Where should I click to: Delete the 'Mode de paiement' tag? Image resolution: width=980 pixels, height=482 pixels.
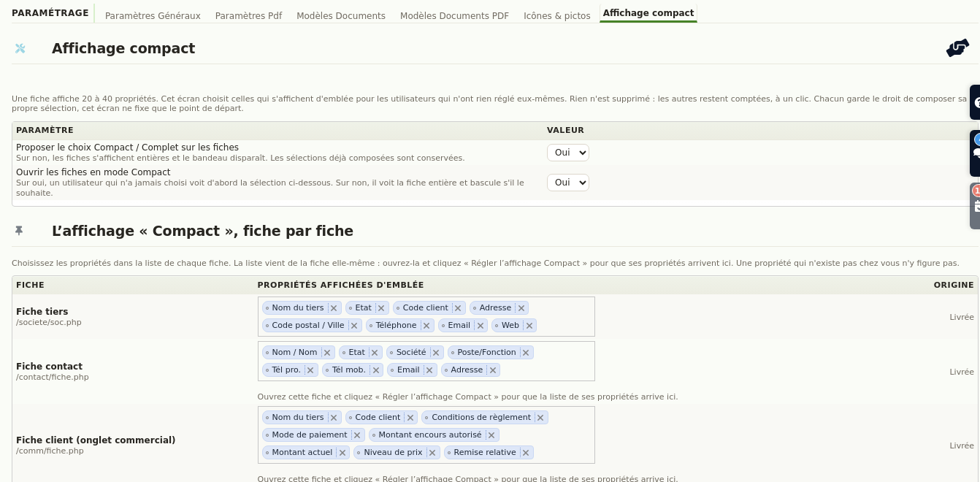coord(357,435)
